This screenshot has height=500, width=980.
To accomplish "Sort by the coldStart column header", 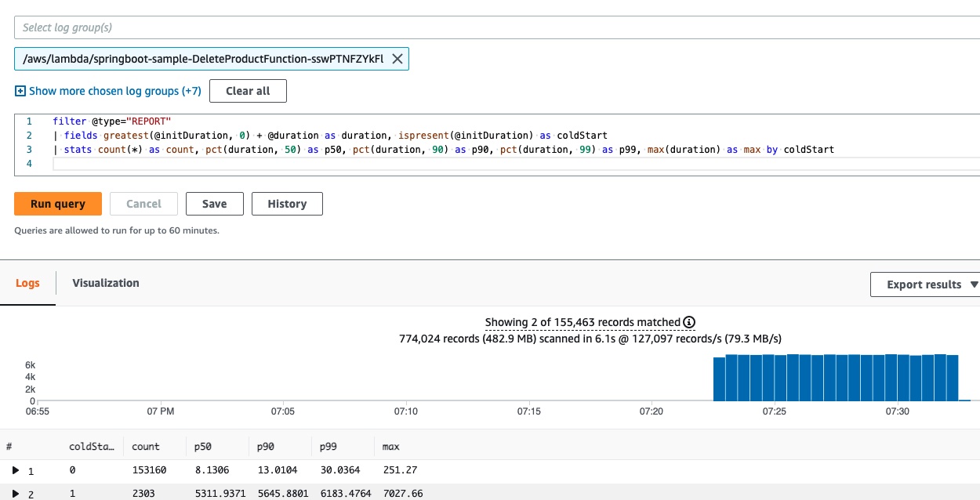I will (92, 446).
